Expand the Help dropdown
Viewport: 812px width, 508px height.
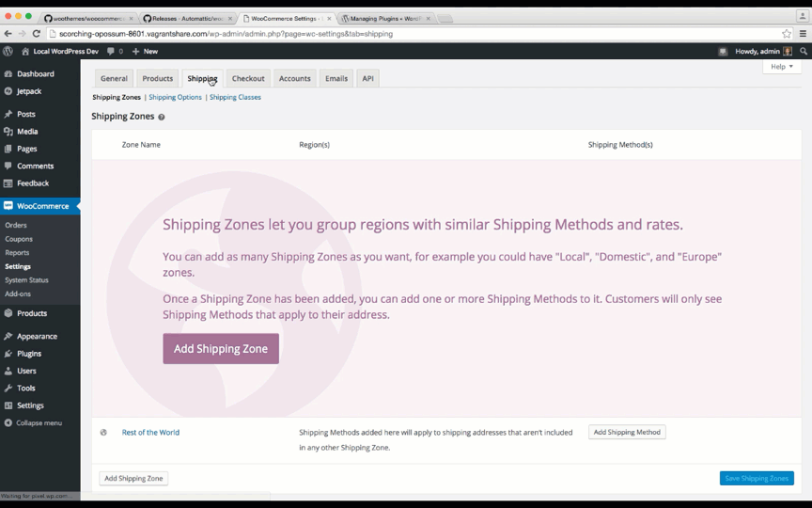point(781,67)
